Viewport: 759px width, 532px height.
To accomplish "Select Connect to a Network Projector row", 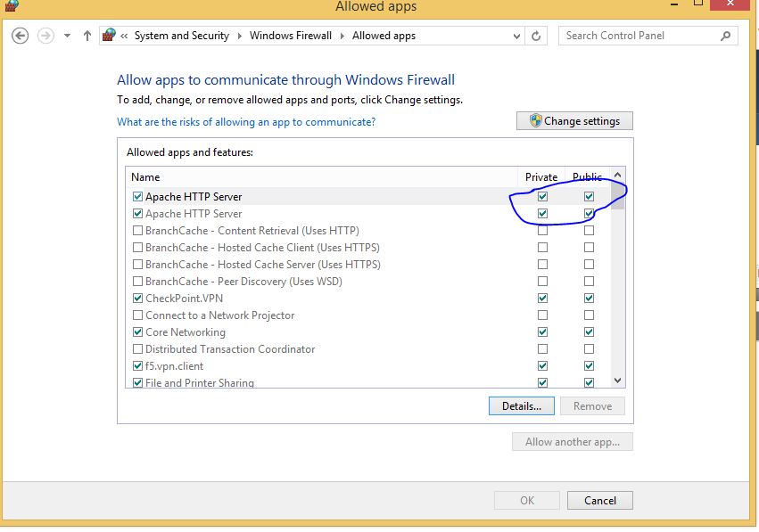I will [368, 315].
